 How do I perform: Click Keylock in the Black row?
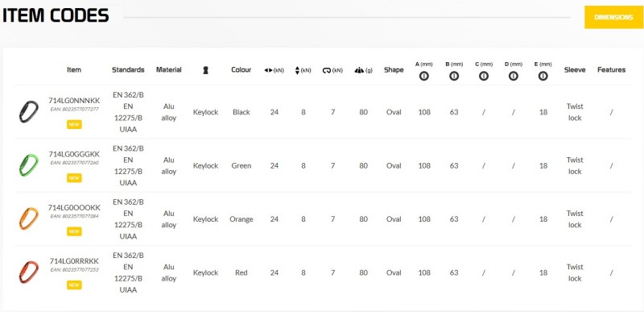pyautogui.click(x=205, y=112)
